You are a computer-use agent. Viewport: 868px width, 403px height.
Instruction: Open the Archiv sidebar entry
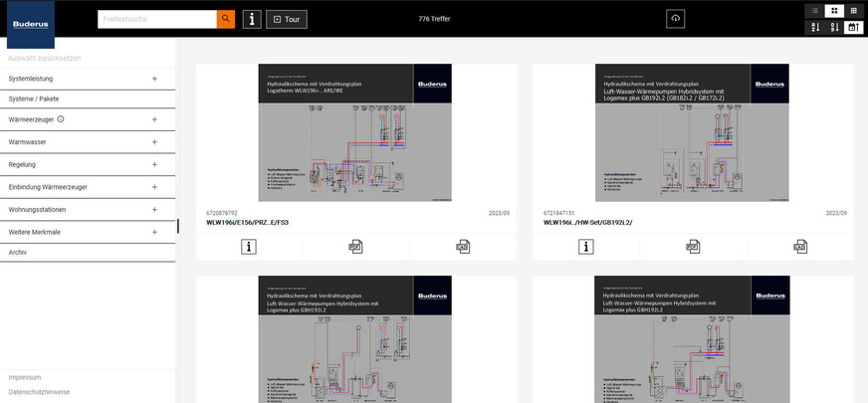click(x=18, y=253)
